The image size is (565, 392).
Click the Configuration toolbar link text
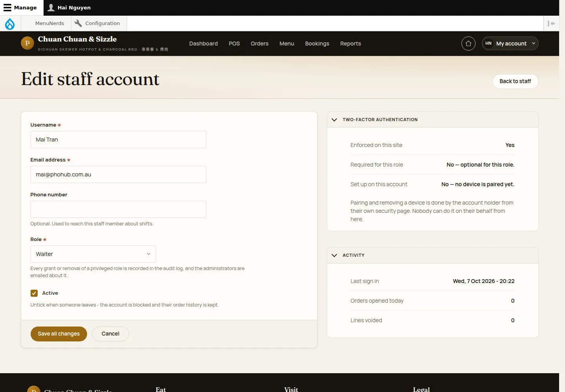[103, 24]
